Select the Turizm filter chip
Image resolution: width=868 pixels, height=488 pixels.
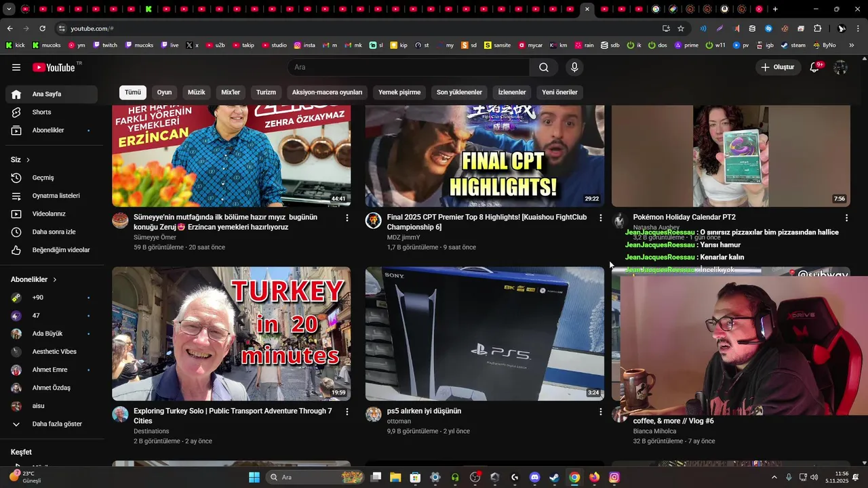[266, 92]
